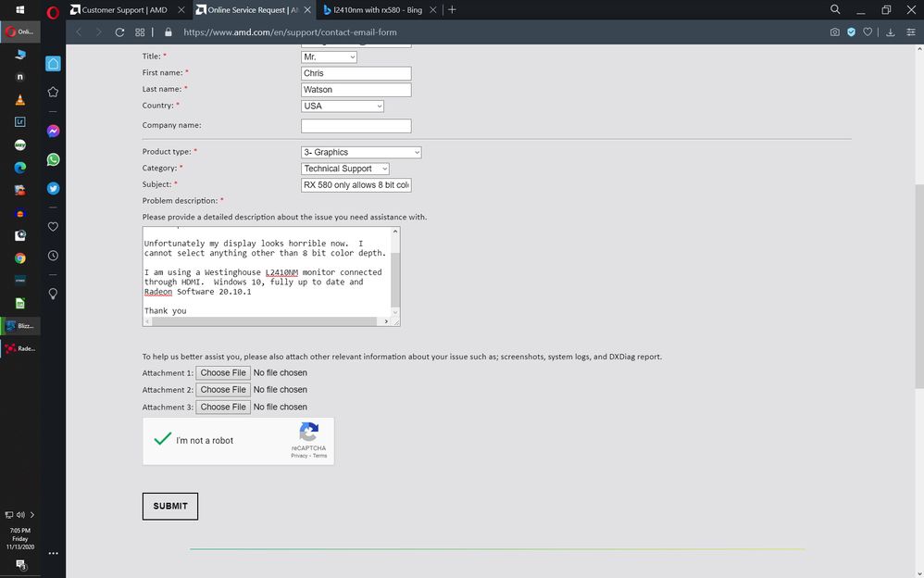Close the Customer Support AMD tab
Viewport: 924px width, 578px height.
(x=181, y=10)
